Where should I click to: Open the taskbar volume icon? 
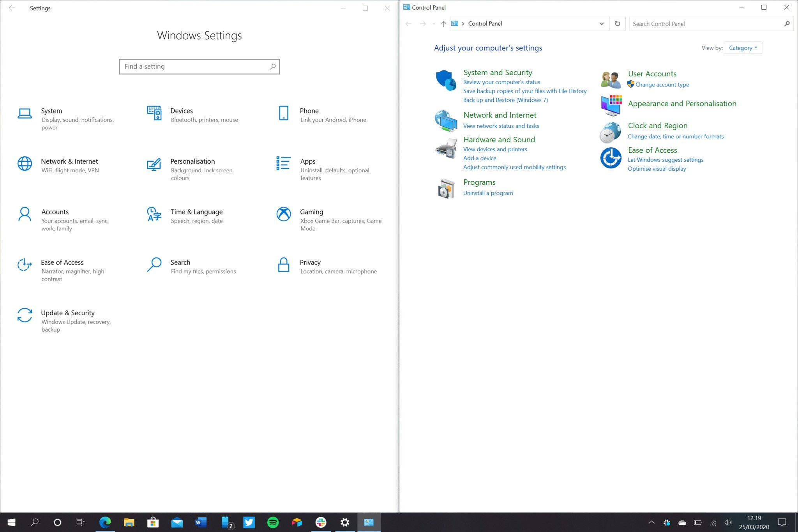(727, 523)
